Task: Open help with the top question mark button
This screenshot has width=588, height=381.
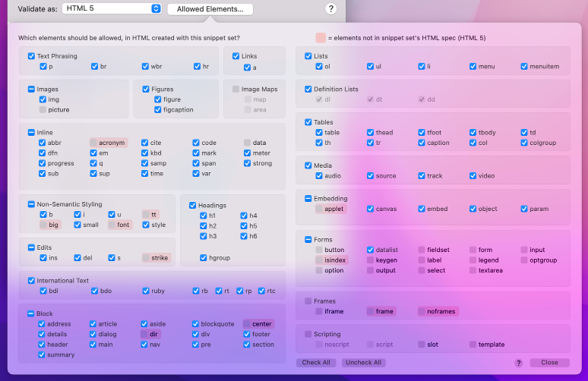Action: tap(330, 8)
